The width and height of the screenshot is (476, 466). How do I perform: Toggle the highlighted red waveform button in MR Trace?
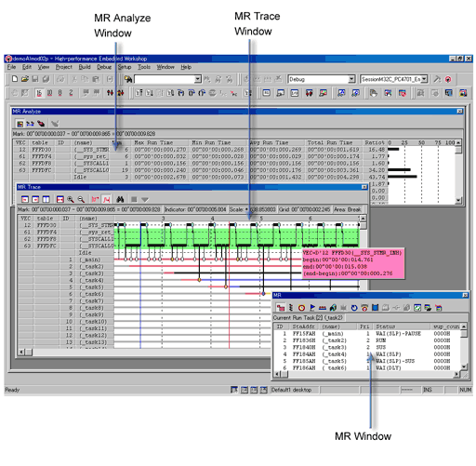(106, 199)
